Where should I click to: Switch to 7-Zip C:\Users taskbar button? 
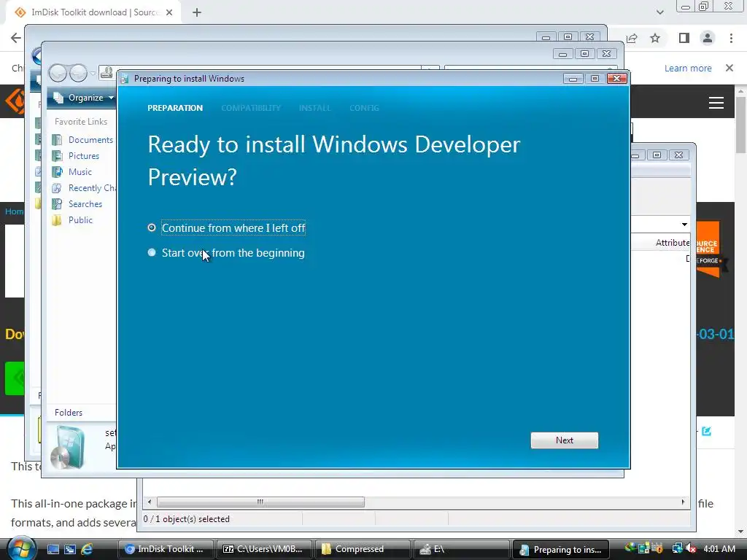click(264, 549)
